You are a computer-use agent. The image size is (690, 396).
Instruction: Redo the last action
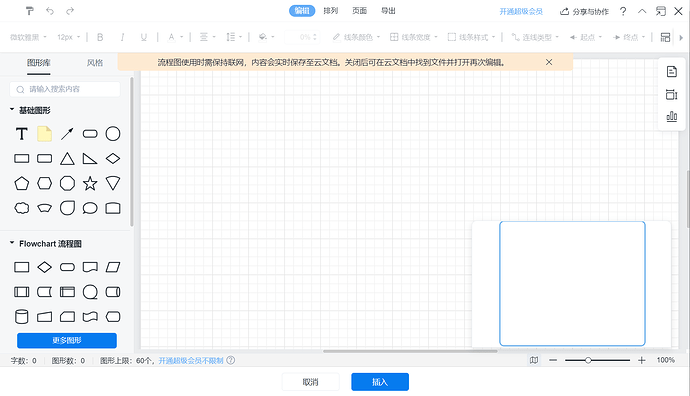tap(70, 11)
